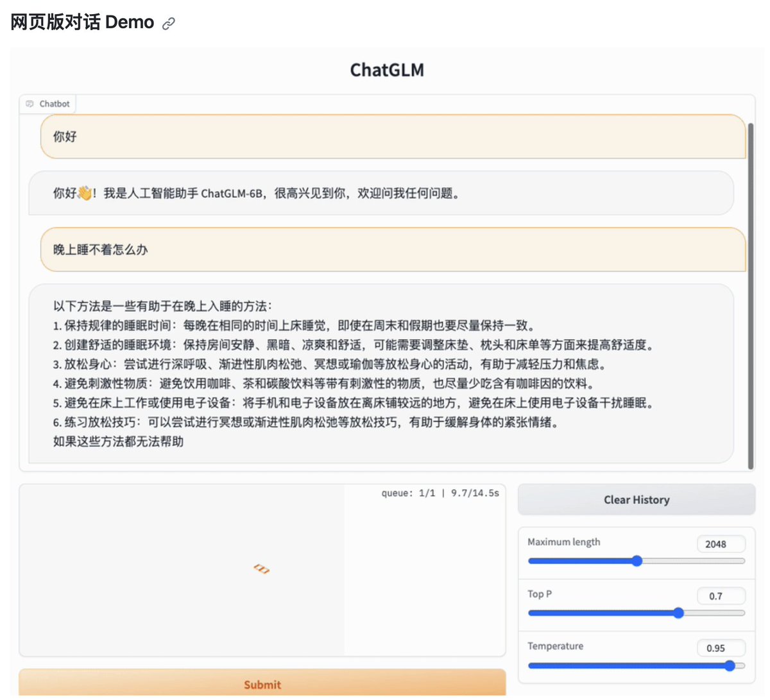This screenshot has width=770, height=700.
Task: Click the Maximum length value field 2048
Action: [x=721, y=544]
